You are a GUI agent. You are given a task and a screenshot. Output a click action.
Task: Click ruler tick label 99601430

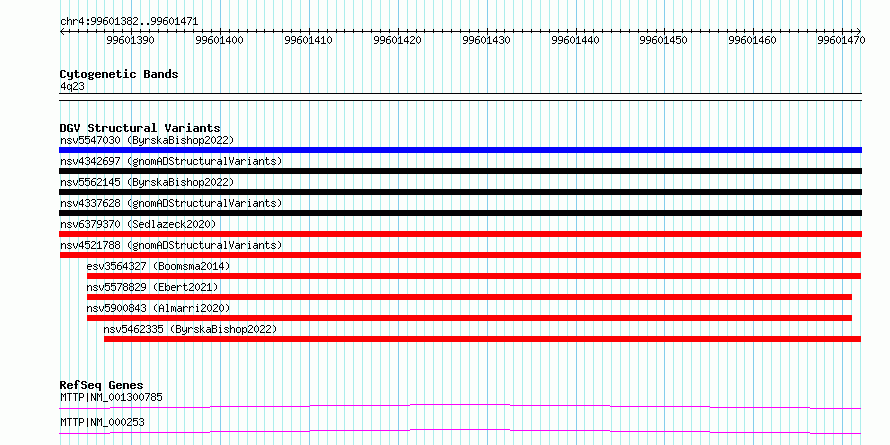click(x=486, y=40)
